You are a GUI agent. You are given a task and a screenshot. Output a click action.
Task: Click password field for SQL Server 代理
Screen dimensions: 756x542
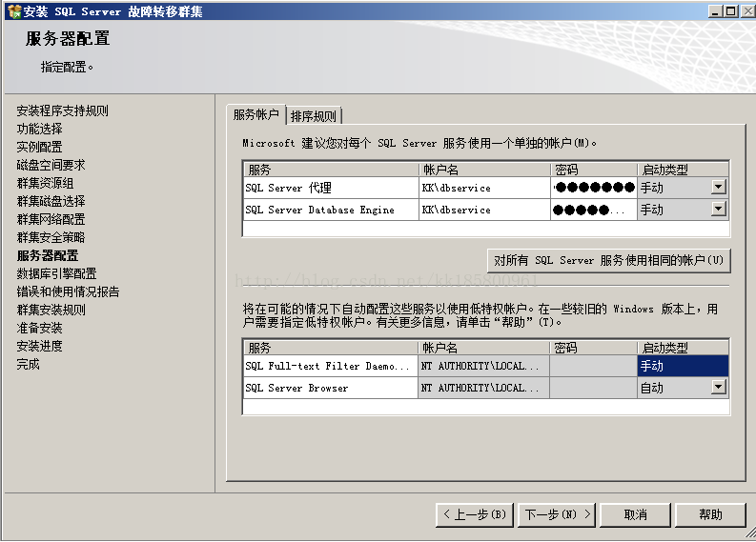pyautogui.click(x=594, y=188)
